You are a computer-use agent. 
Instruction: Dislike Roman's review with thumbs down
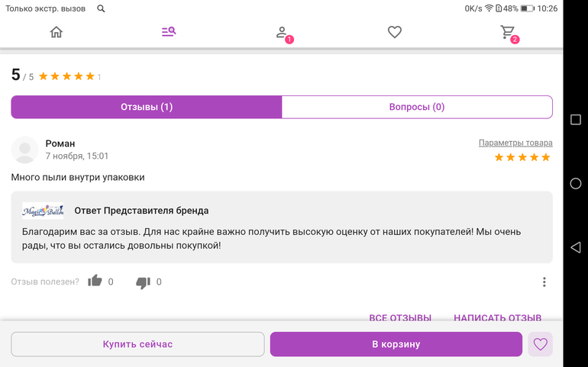point(143,282)
